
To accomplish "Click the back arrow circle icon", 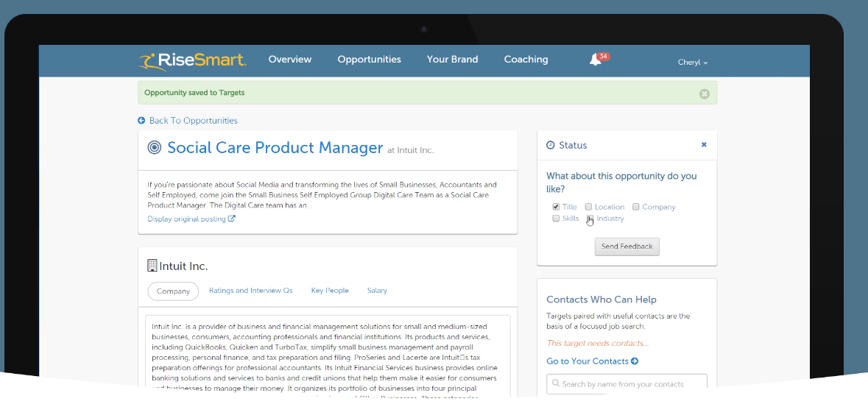I will coord(141,121).
